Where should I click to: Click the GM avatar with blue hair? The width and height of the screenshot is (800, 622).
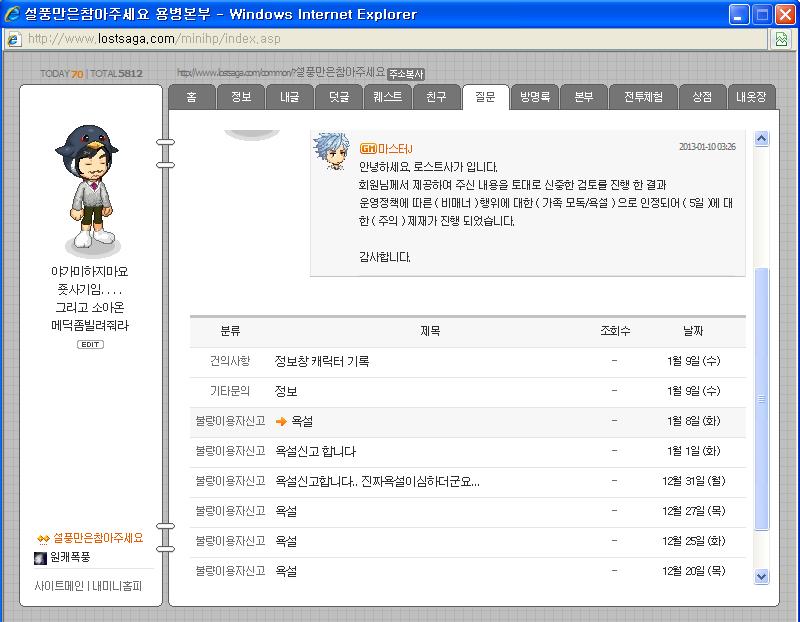click(x=332, y=151)
